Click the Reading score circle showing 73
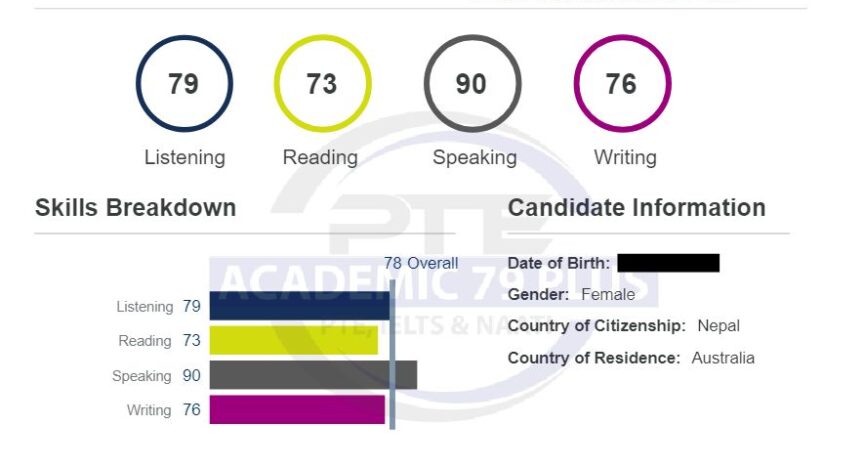 322,84
